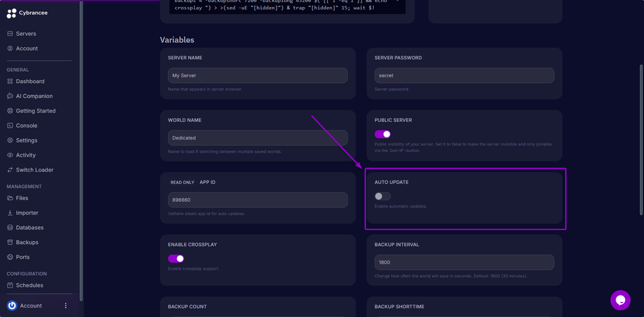Viewport: 644px width, 317px height.
Task: Click the Activity eye icon
Action: (x=10, y=155)
